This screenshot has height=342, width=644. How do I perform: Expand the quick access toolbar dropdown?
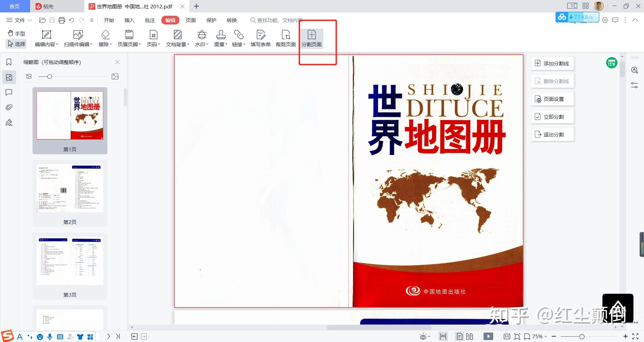92,20
